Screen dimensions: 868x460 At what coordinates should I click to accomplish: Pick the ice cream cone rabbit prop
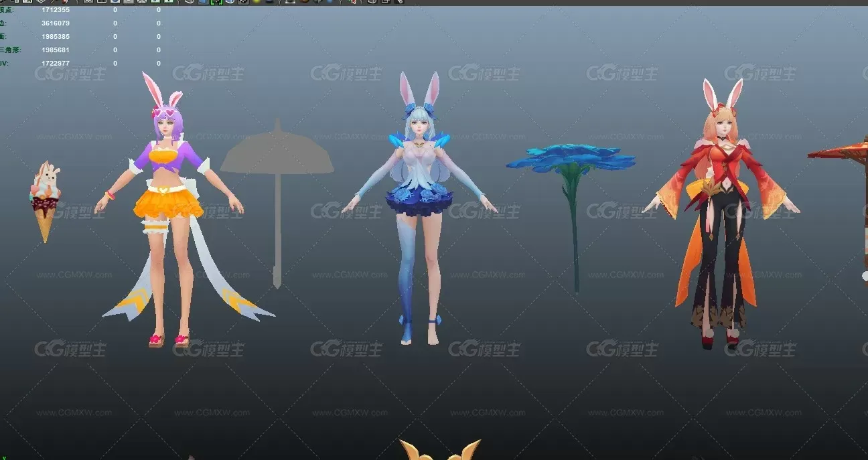(x=45, y=202)
